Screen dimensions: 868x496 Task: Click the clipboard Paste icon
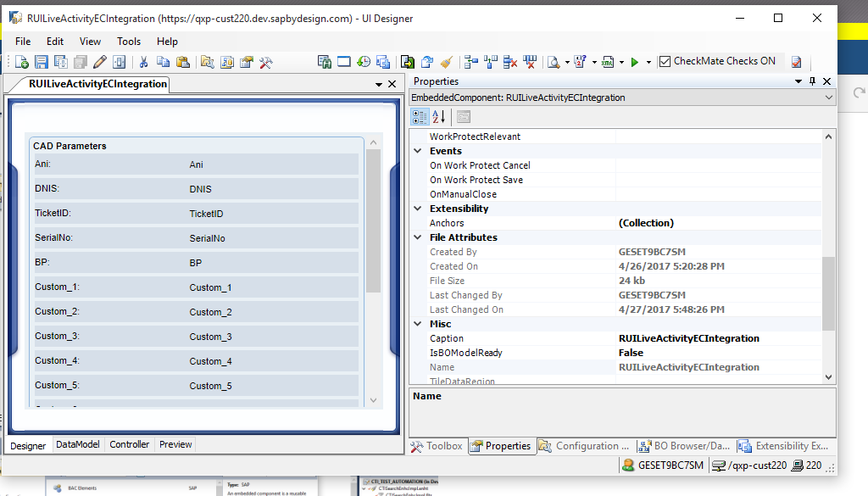183,62
